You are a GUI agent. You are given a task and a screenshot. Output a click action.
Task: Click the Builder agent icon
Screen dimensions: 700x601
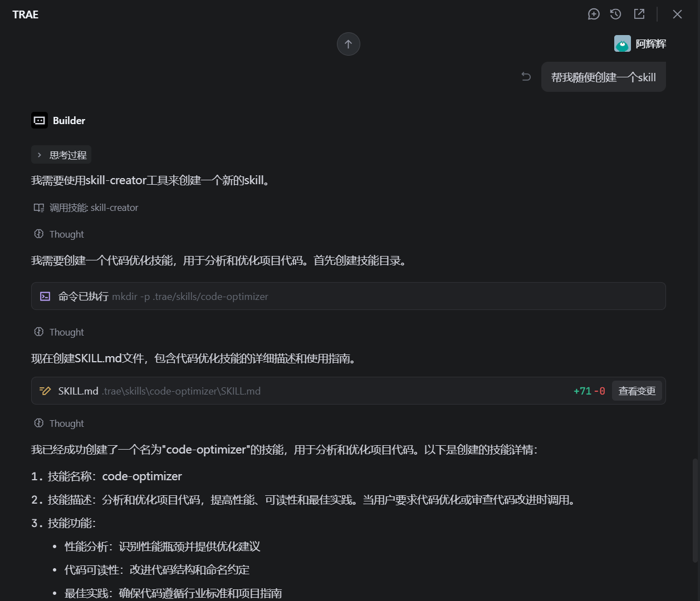pyautogui.click(x=40, y=120)
